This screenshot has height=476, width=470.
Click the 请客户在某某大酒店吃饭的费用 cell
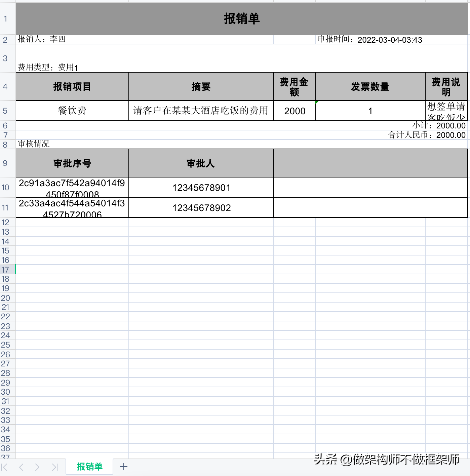[x=201, y=111]
